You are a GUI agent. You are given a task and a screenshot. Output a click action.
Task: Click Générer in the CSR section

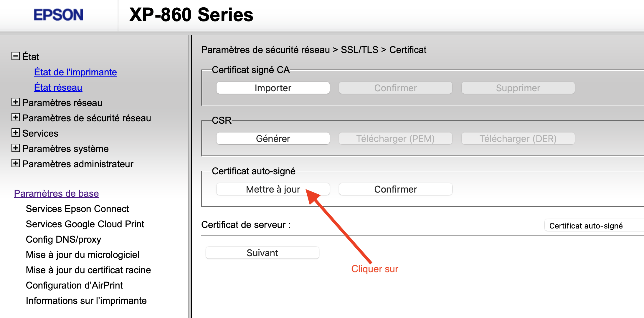coord(273,139)
